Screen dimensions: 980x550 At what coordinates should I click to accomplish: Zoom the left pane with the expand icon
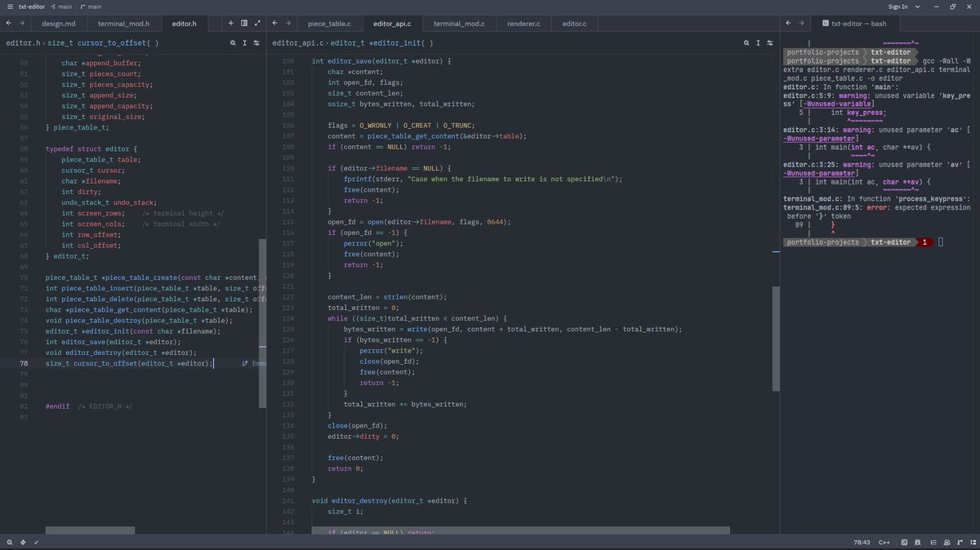(258, 24)
